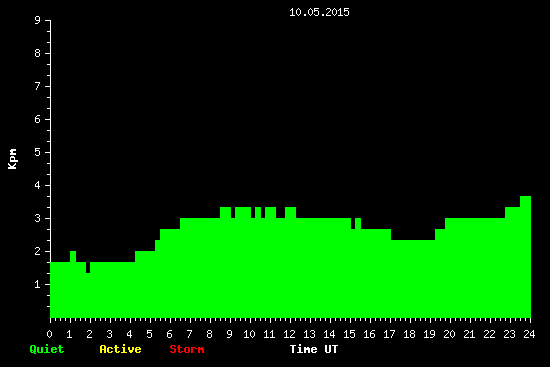Click the small green spike after hour 1
The height and width of the screenshot is (367, 550).
73,256
